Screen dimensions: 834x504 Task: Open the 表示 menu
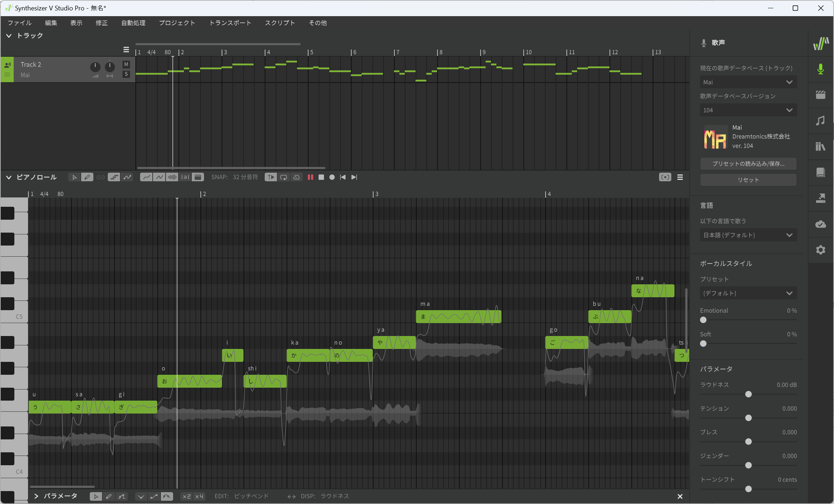click(76, 23)
